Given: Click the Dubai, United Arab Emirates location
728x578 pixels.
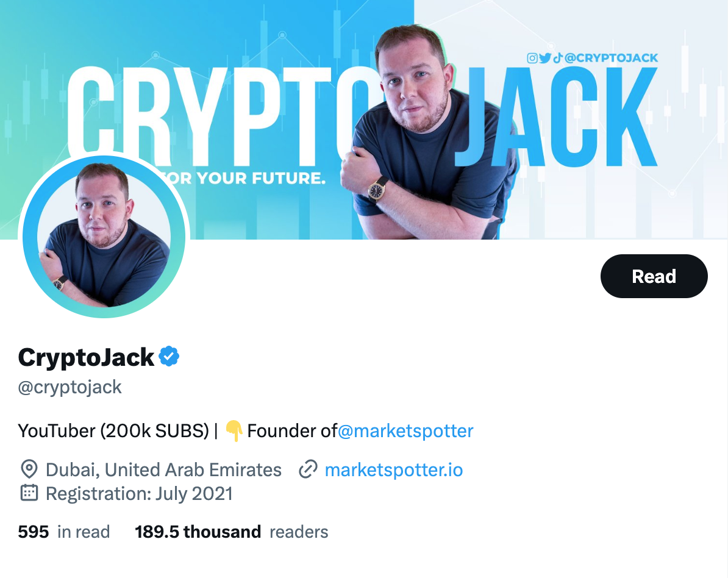Looking at the screenshot, I should (x=163, y=470).
